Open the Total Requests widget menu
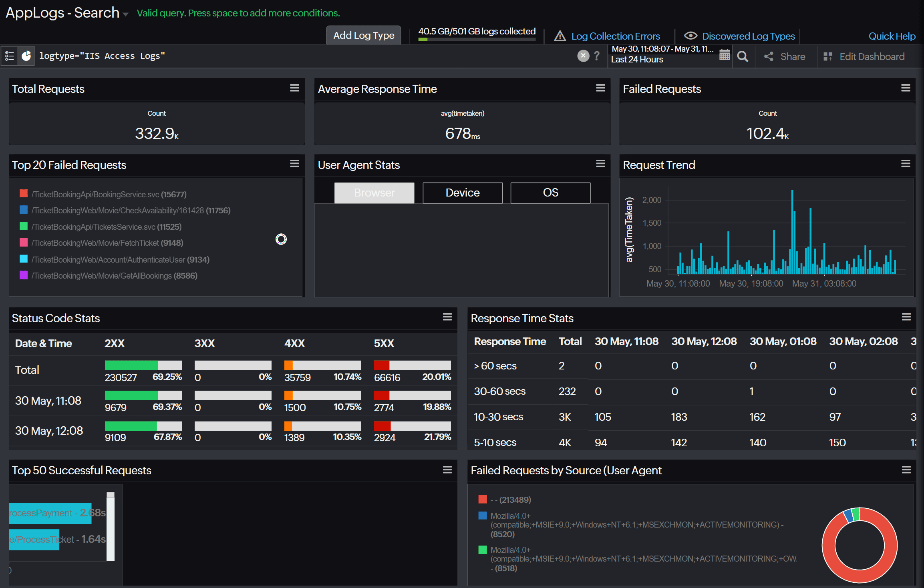 (x=294, y=88)
